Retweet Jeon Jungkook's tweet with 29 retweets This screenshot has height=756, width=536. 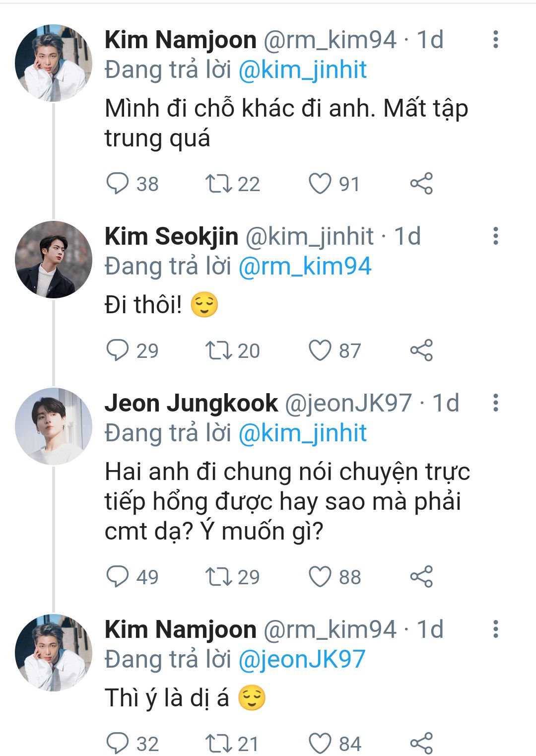pyautogui.click(x=219, y=576)
